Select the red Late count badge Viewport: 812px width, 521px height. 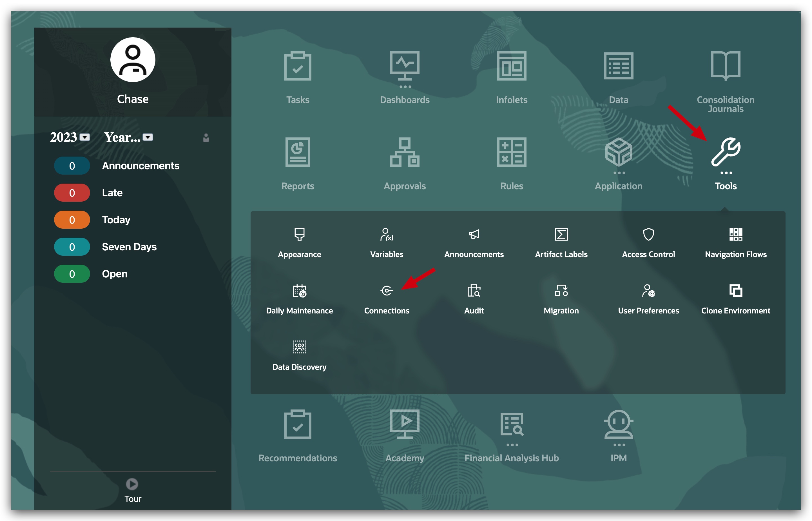pos(72,193)
